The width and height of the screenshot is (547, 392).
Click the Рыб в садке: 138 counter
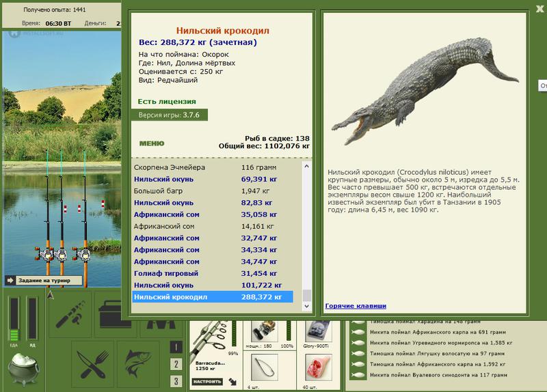pyautogui.click(x=277, y=139)
